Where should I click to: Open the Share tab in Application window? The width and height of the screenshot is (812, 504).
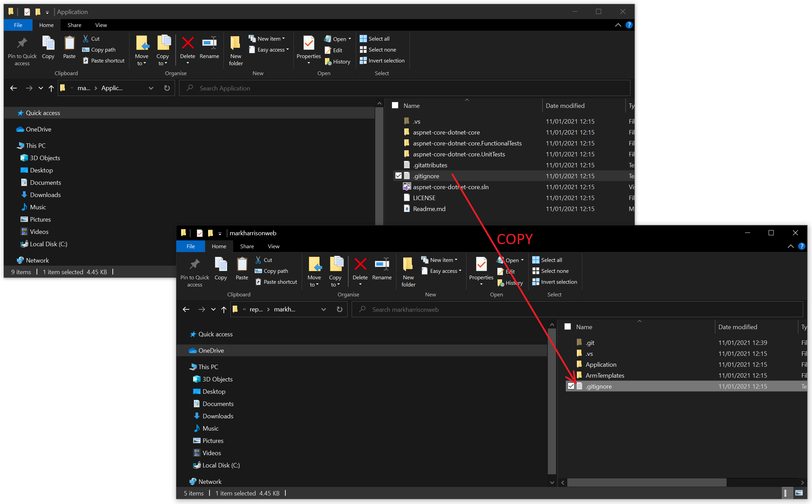(74, 25)
